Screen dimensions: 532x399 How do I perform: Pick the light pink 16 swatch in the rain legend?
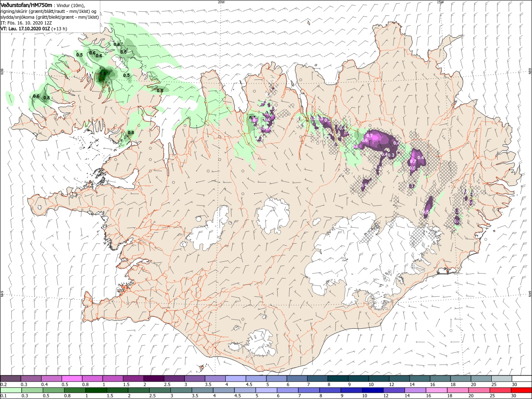pyautogui.click(x=436, y=390)
